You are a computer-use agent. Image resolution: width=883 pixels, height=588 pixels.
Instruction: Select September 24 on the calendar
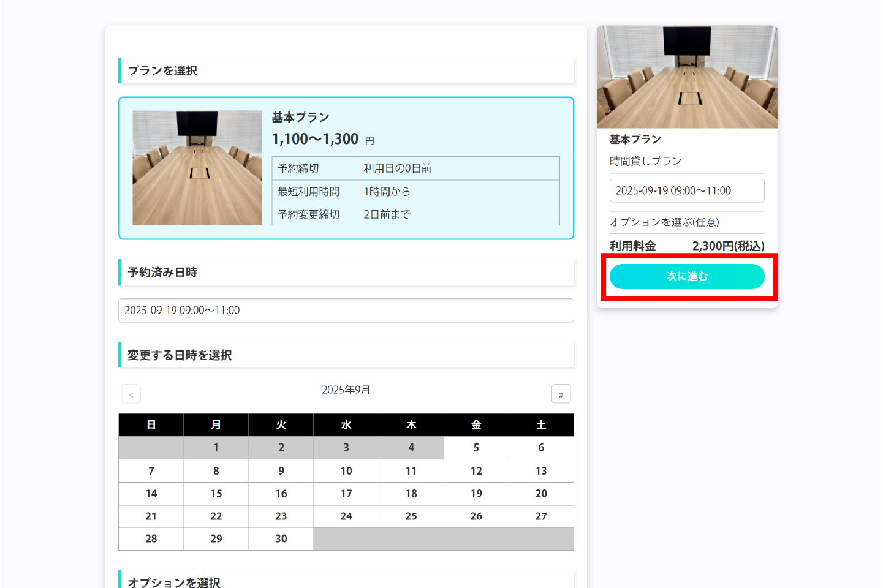click(346, 516)
